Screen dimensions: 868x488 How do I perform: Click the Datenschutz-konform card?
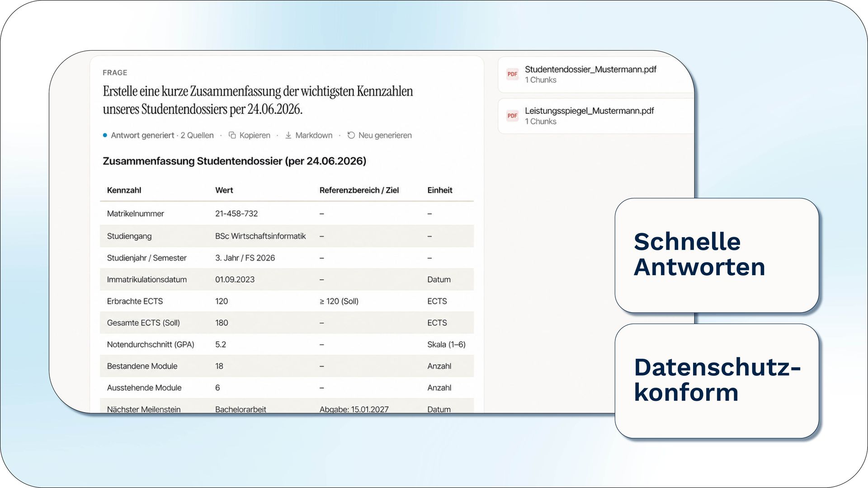coord(717,380)
